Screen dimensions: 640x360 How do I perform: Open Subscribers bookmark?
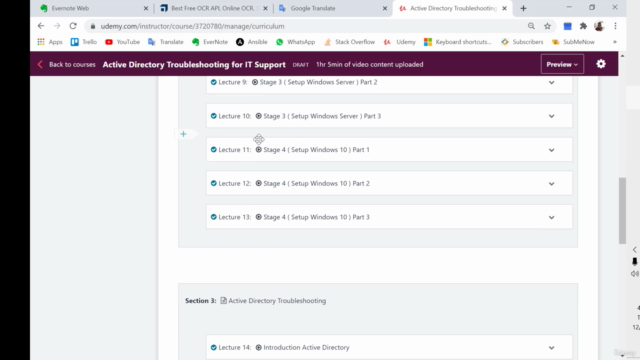coord(522,42)
